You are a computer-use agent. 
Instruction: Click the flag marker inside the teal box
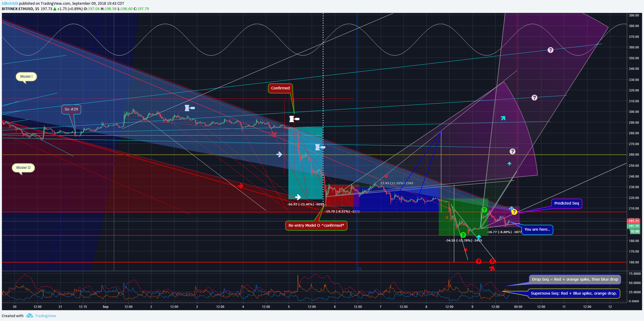coord(320,147)
